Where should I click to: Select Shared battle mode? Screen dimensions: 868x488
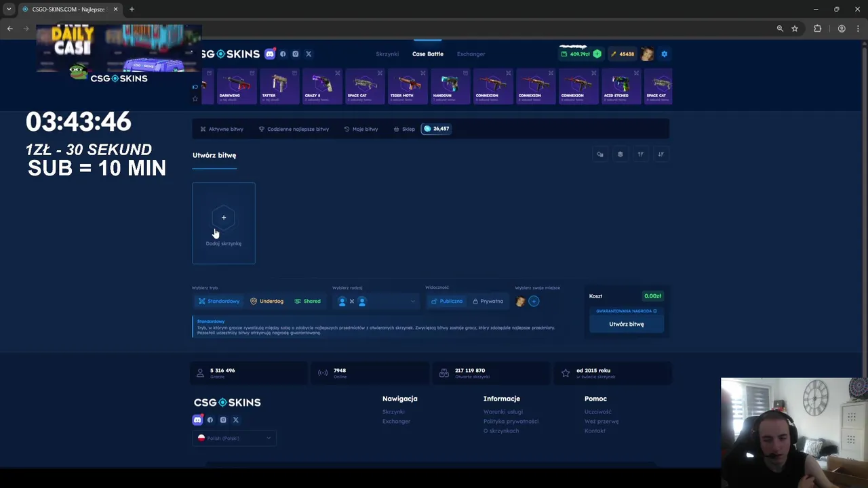pos(307,301)
